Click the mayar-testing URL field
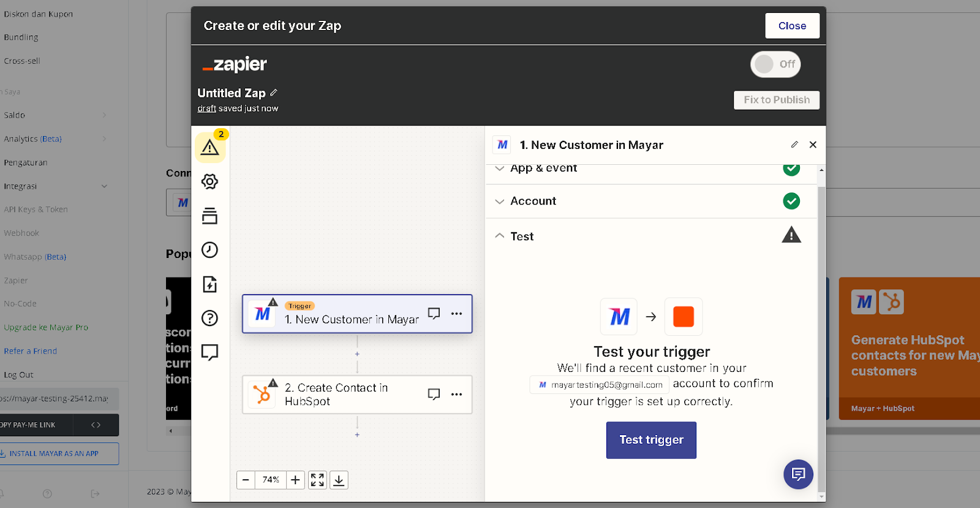The width and height of the screenshot is (980, 508). [59, 399]
